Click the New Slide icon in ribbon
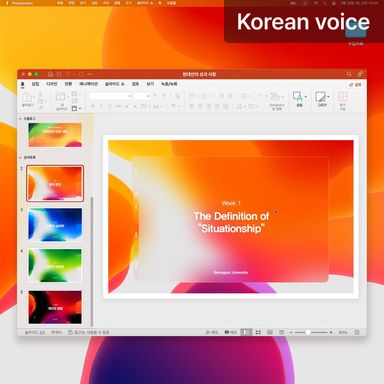This screenshot has width=384, height=384. (x=61, y=97)
